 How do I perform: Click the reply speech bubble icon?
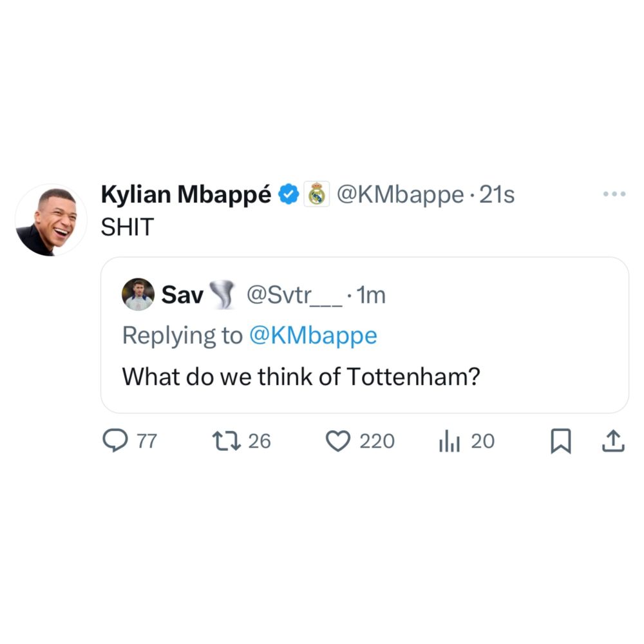pos(116,440)
